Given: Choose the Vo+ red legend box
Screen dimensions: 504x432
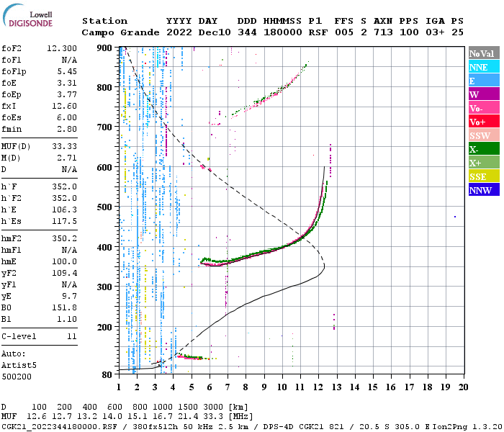Looking at the screenshot, I should (x=484, y=122).
